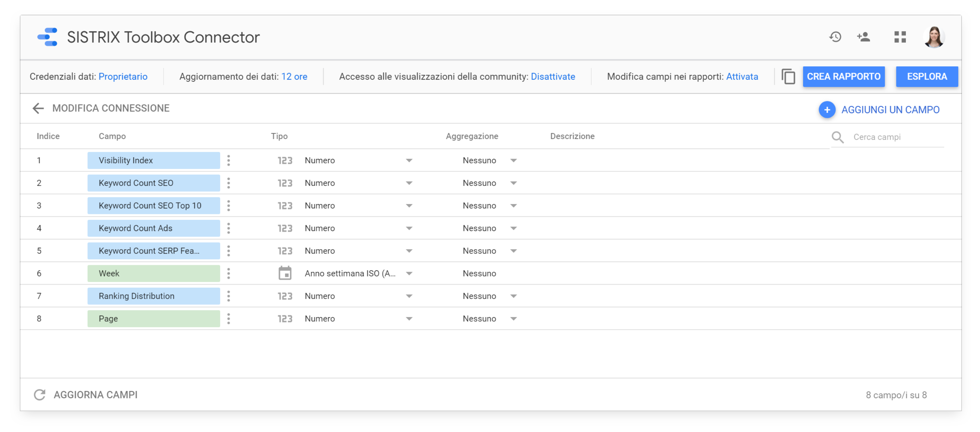This screenshot has width=980, height=432.
Task: Click 'Anno settimana ISO (A...' type value
Action: click(350, 273)
